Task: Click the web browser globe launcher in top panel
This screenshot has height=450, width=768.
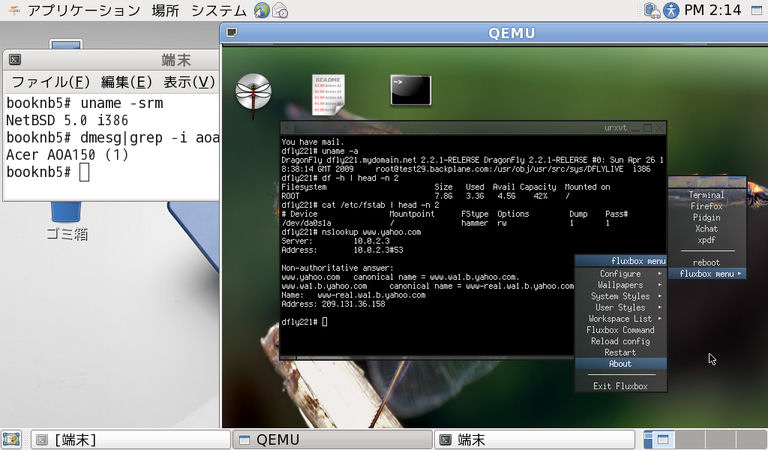Action: click(x=262, y=10)
